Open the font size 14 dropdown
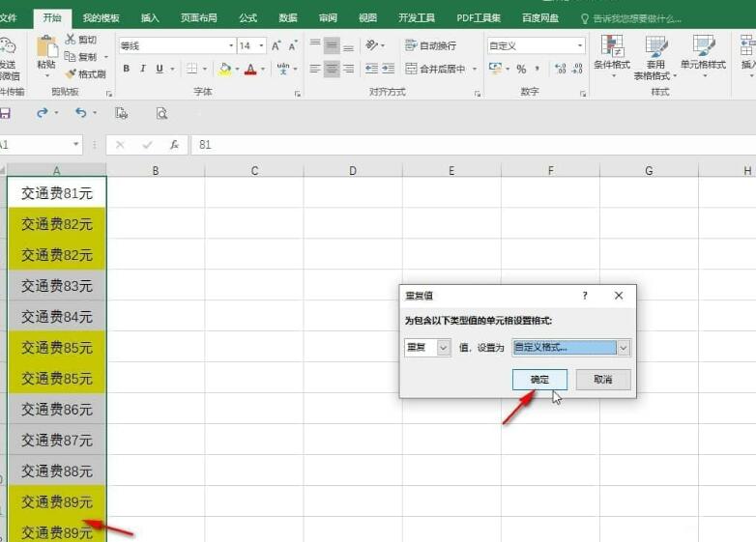The image size is (756, 542). tap(259, 45)
